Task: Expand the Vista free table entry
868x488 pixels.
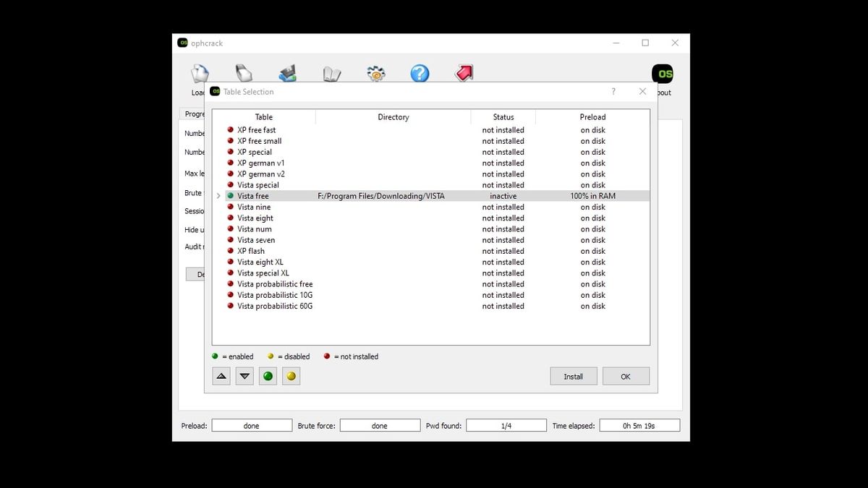Action: (x=218, y=195)
